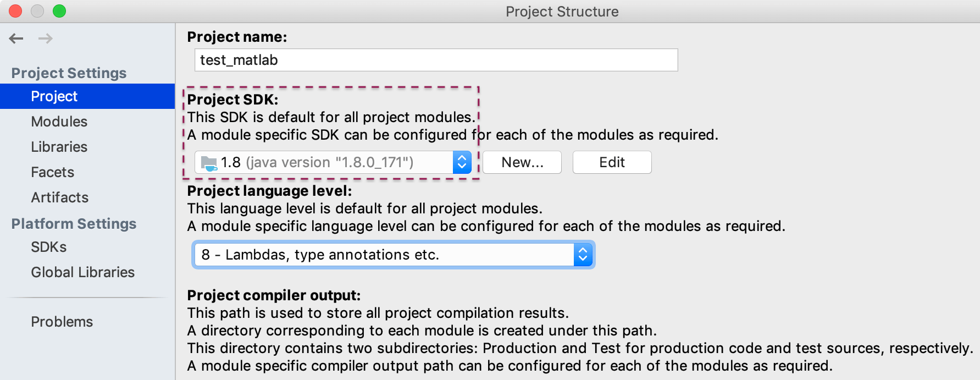Click the JDK folder icon in SDK selector
Screen dimensions: 980x380
point(209,163)
